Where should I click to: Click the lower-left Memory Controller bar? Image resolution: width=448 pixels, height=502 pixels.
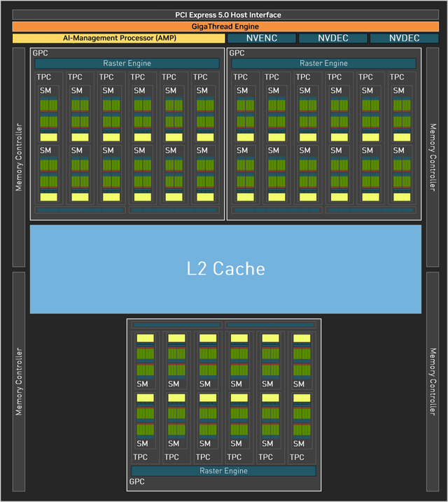coord(19,382)
